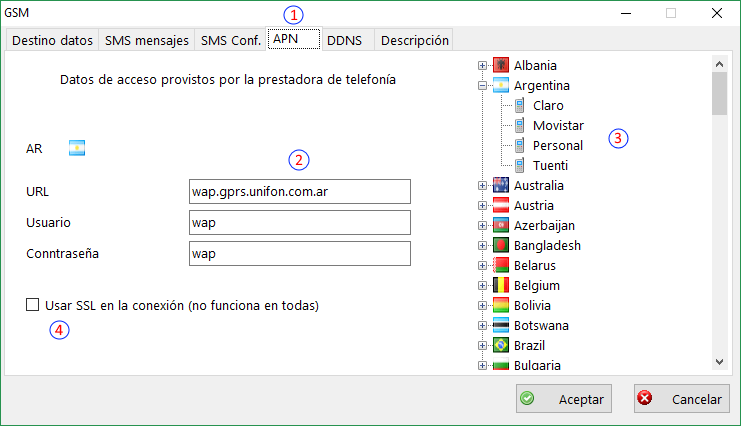The height and width of the screenshot is (426, 741).
Task: Click the Movistar carrier phone icon
Action: coord(520,126)
